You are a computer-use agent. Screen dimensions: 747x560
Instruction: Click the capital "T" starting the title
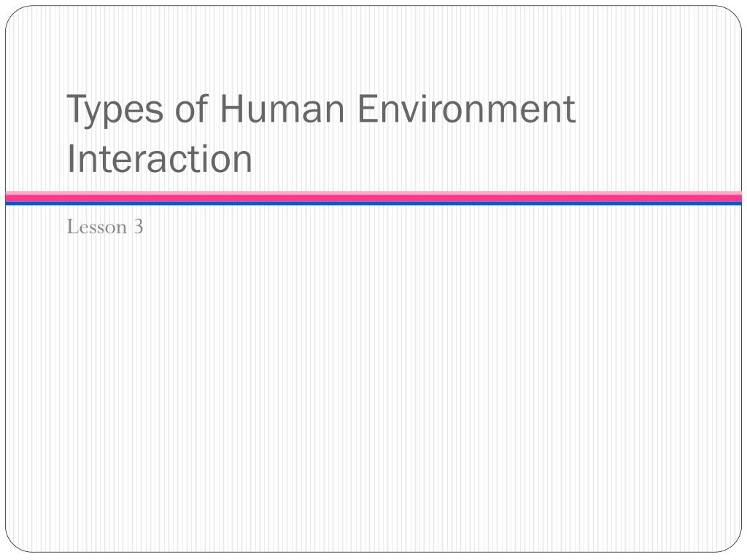click(x=76, y=109)
